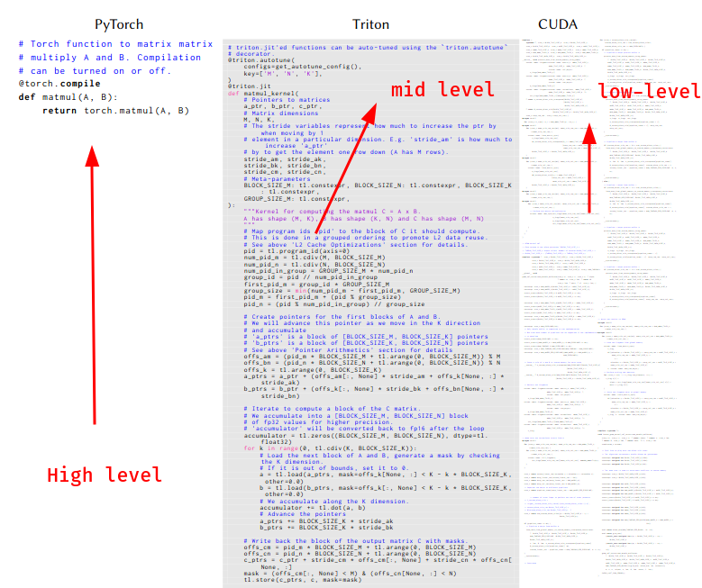Click 'stride_cm, stride_cn,' parameter line
Viewport: 702px width, 588px height.
[285, 172]
